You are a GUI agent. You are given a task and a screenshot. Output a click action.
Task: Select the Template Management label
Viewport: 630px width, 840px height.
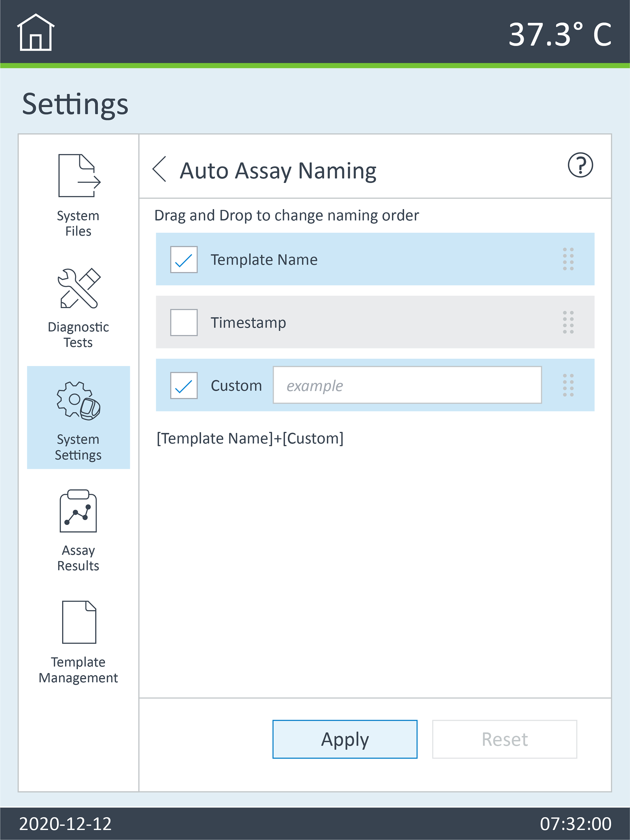78,670
